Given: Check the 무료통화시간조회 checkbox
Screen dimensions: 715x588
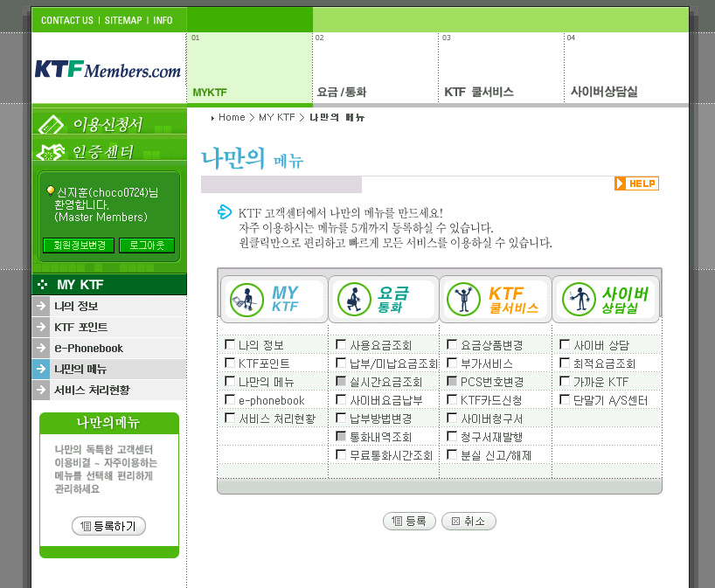Looking at the screenshot, I should tap(341, 454).
